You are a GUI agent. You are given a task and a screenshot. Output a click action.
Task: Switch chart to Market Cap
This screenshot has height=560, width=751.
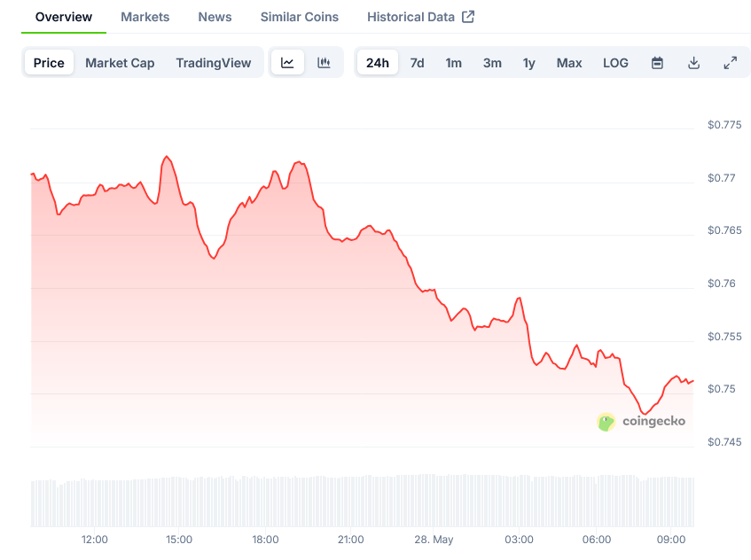pos(120,63)
